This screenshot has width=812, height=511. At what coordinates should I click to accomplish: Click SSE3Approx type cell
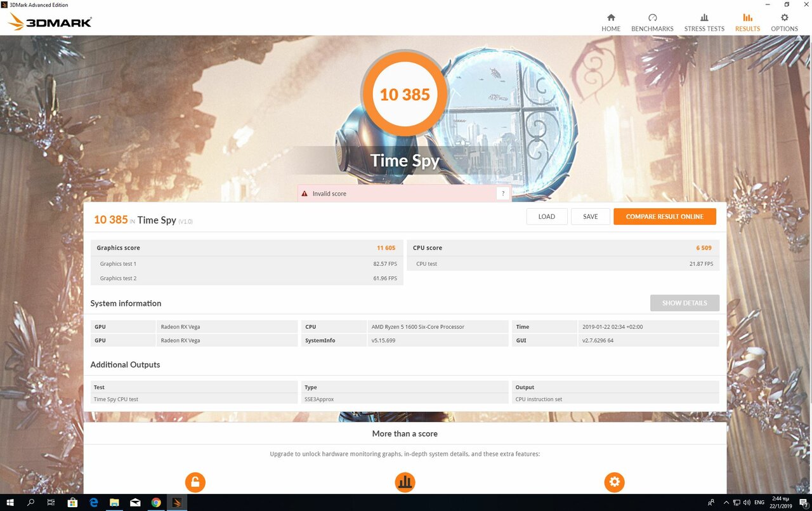pyautogui.click(x=405, y=399)
